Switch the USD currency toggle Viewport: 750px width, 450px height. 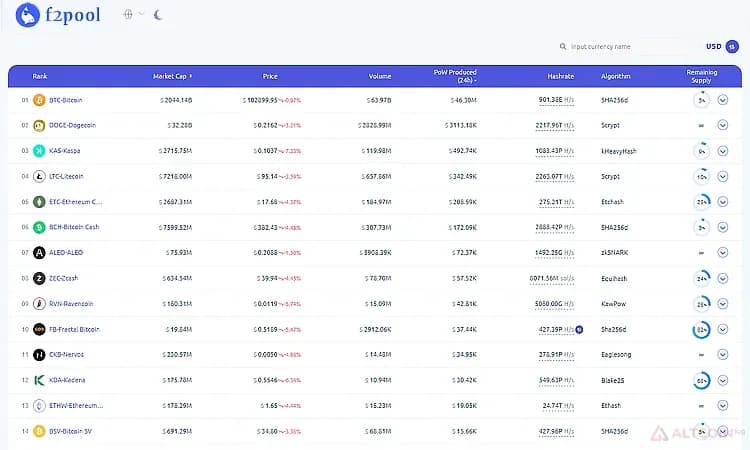732,46
